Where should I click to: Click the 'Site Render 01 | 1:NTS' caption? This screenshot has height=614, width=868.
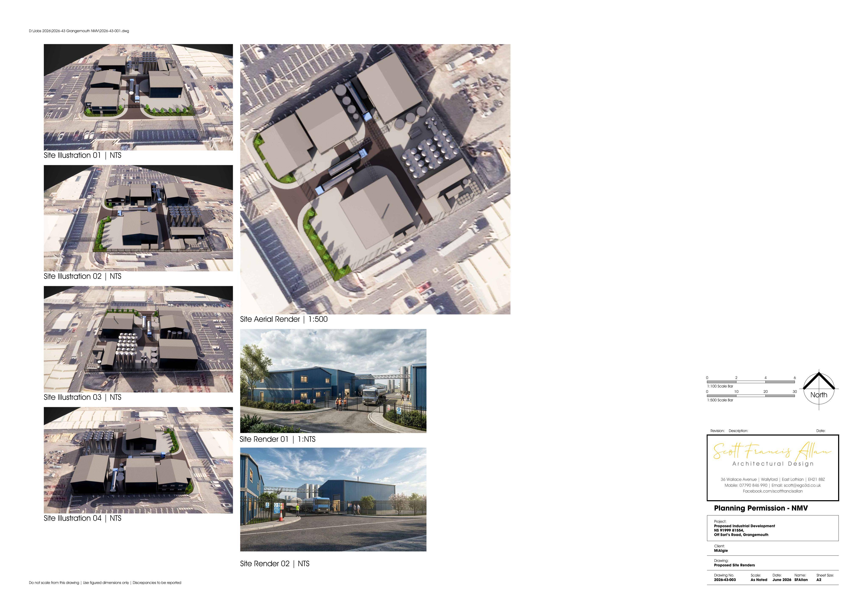pos(277,439)
